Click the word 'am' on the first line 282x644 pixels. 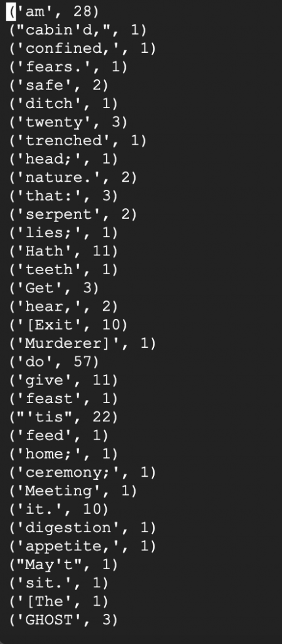35,12
